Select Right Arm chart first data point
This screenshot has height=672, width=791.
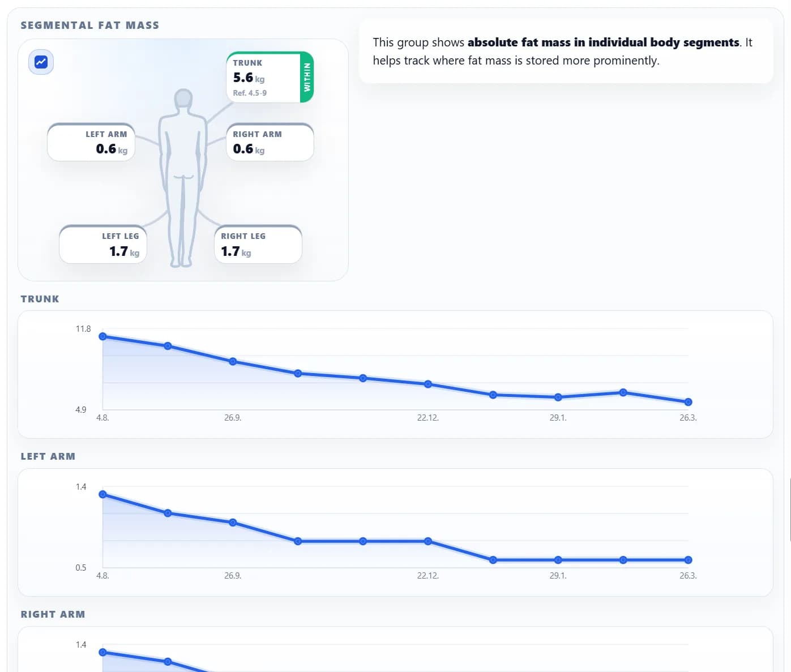102,652
